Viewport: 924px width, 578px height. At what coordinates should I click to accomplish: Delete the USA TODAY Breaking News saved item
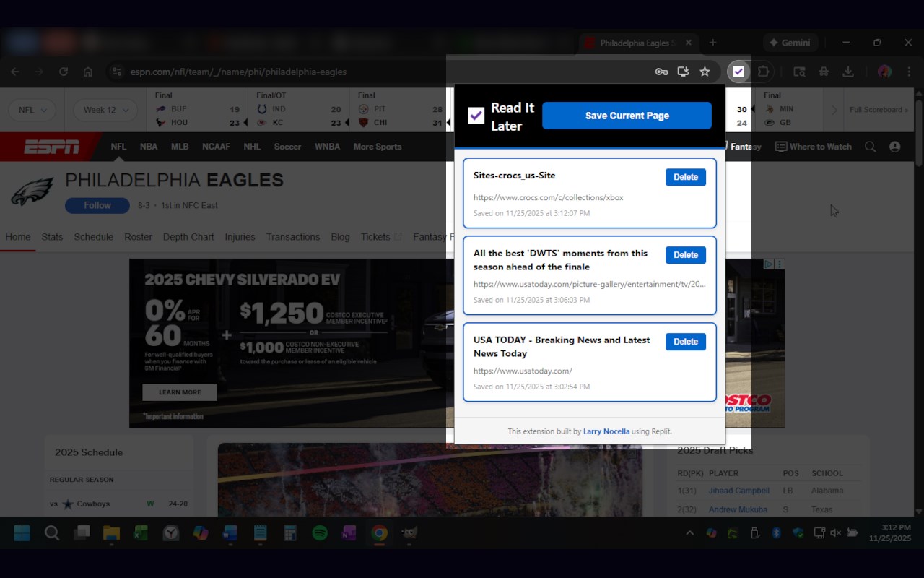click(686, 342)
